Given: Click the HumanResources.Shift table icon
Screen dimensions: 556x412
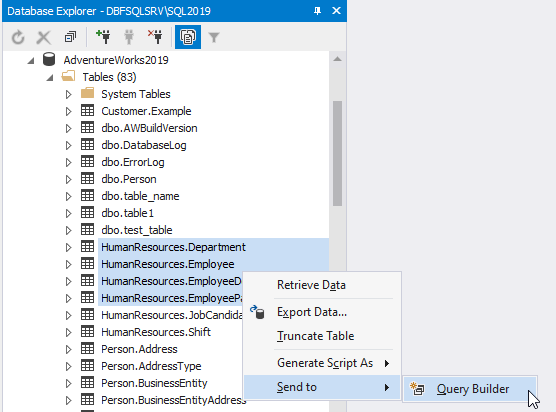Looking at the screenshot, I should click(87, 332).
